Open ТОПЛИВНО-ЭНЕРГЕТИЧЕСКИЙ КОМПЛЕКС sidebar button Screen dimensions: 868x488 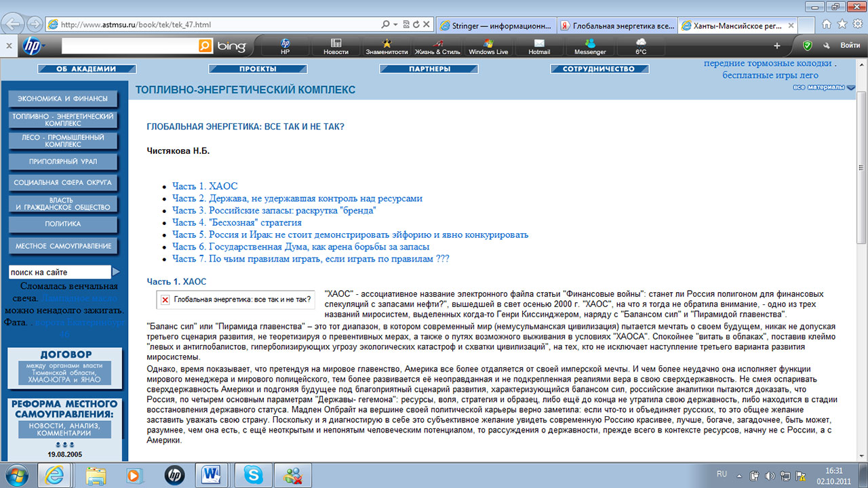pos(62,121)
